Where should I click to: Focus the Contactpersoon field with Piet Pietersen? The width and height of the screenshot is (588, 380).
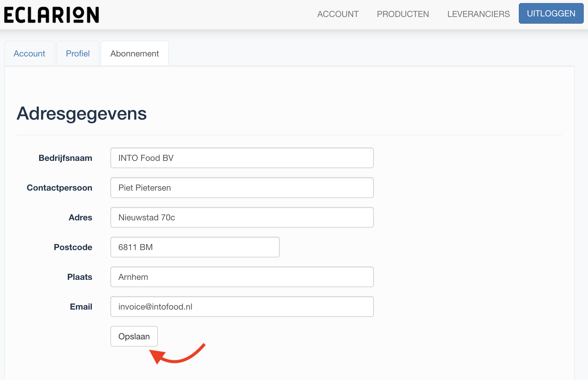242,188
